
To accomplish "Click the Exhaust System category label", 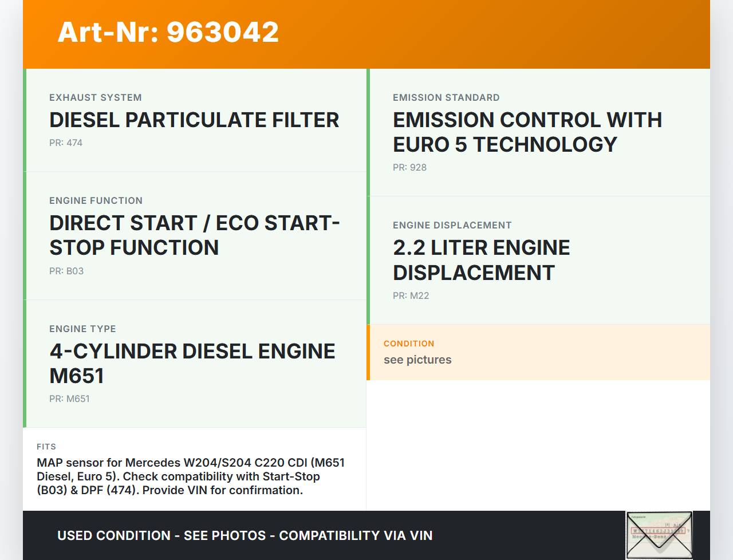I will [x=95, y=98].
